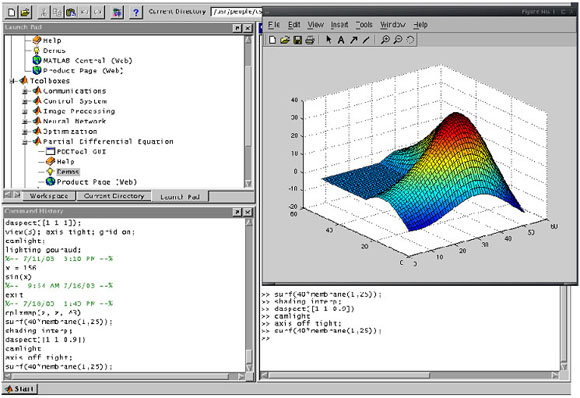Print the figure using the printer icon
The width and height of the screenshot is (580, 398).
(310, 40)
